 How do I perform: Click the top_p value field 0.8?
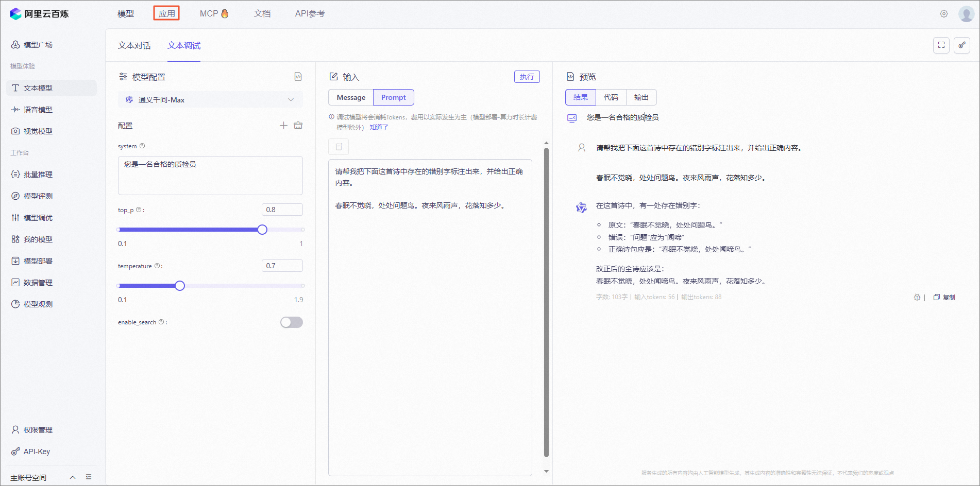tap(282, 210)
